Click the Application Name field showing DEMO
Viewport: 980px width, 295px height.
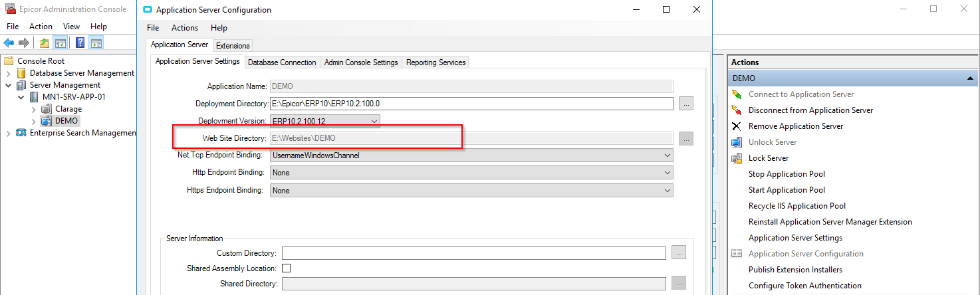pyautogui.click(x=471, y=86)
